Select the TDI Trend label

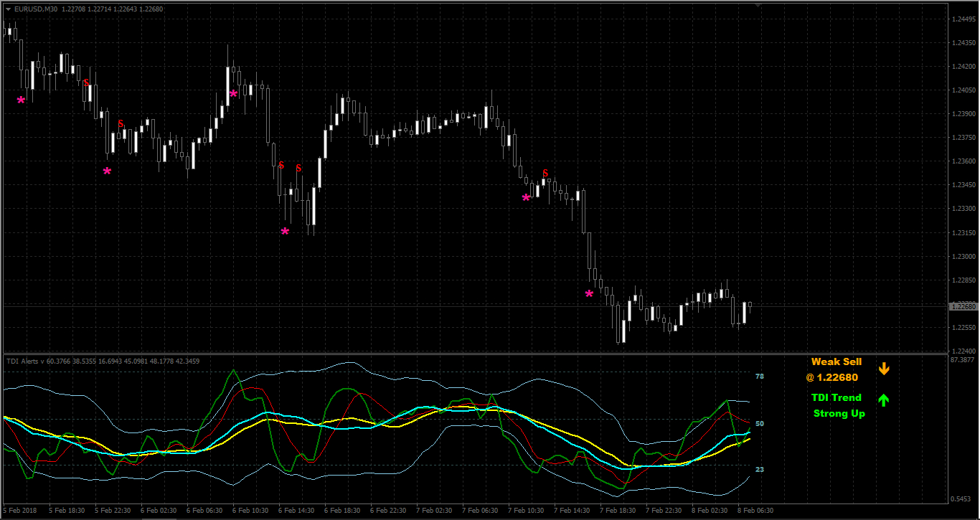coord(837,397)
